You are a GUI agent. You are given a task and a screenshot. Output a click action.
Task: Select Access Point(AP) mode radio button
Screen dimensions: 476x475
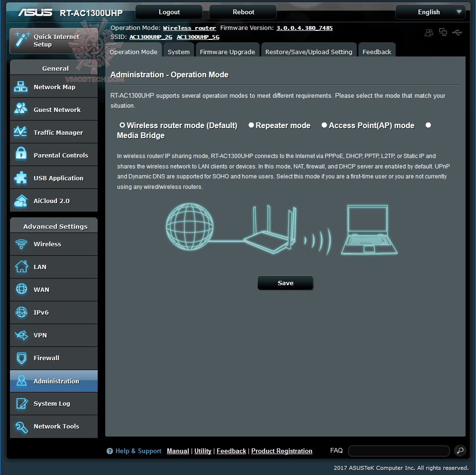[324, 125]
